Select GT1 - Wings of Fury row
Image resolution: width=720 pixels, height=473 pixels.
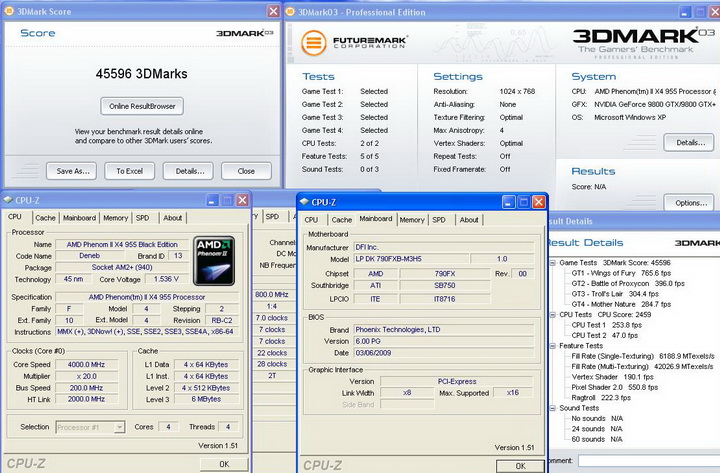(x=621, y=273)
